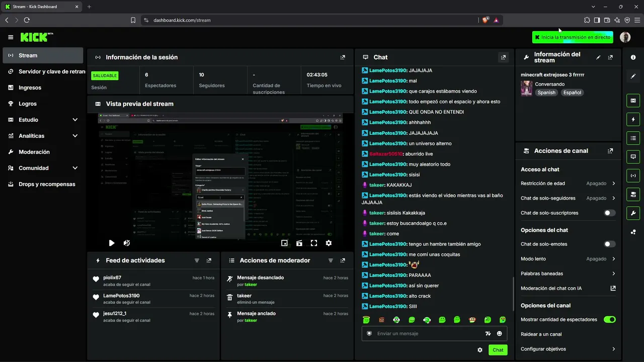644x362 pixels.
Task: Toggle the lightning activity feed widget icon
Action: 633,120
